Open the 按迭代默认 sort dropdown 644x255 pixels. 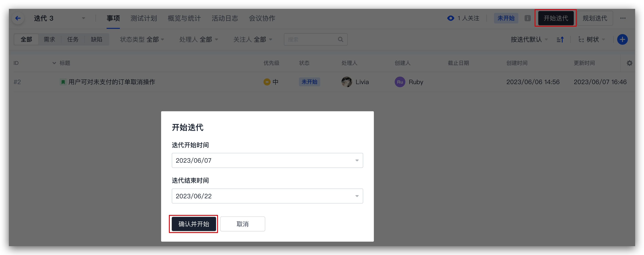[x=529, y=39]
